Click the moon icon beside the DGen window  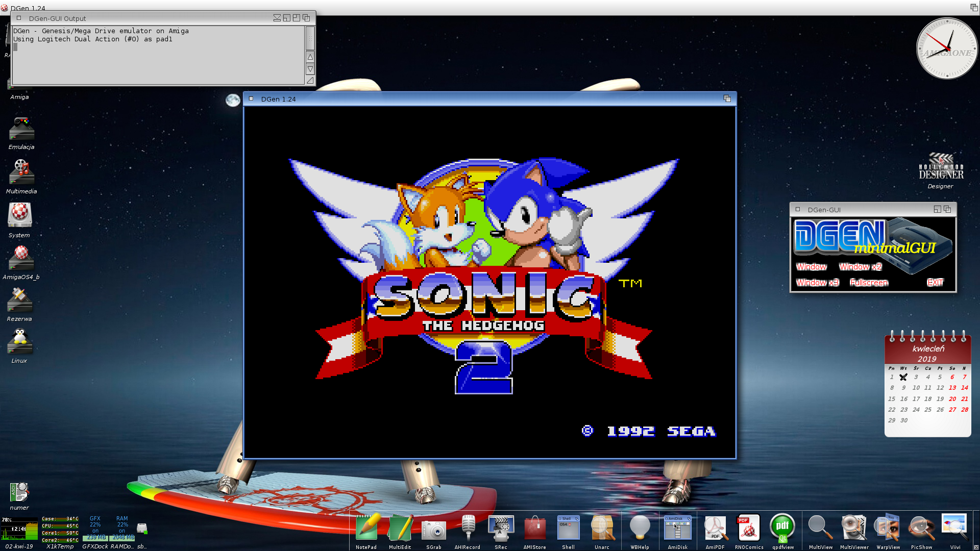pos(233,100)
